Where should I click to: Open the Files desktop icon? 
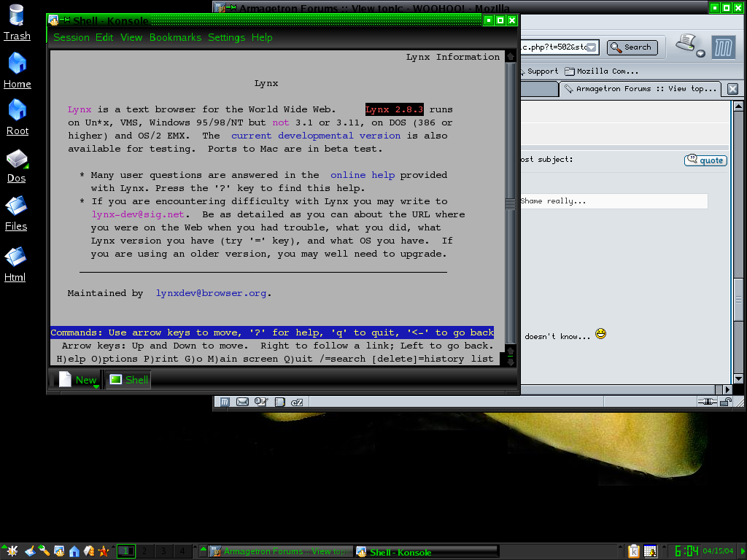16,214
